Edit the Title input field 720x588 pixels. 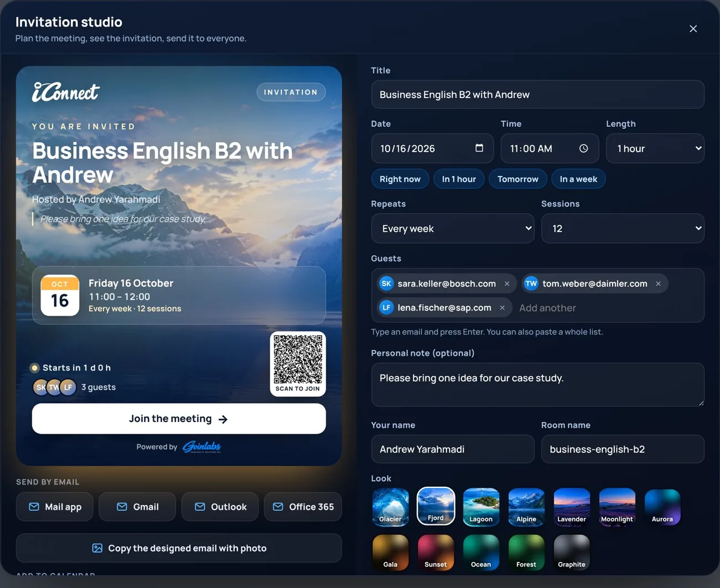tap(538, 95)
